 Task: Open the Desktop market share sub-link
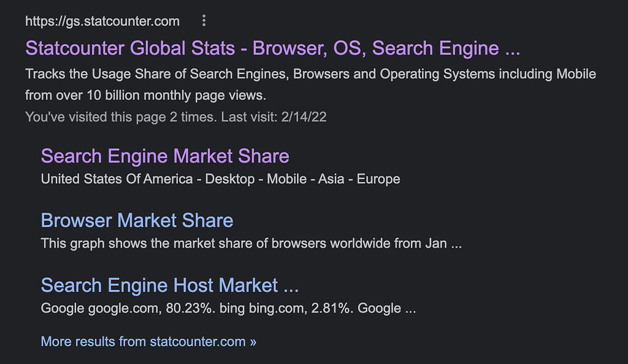pyautogui.click(x=229, y=179)
